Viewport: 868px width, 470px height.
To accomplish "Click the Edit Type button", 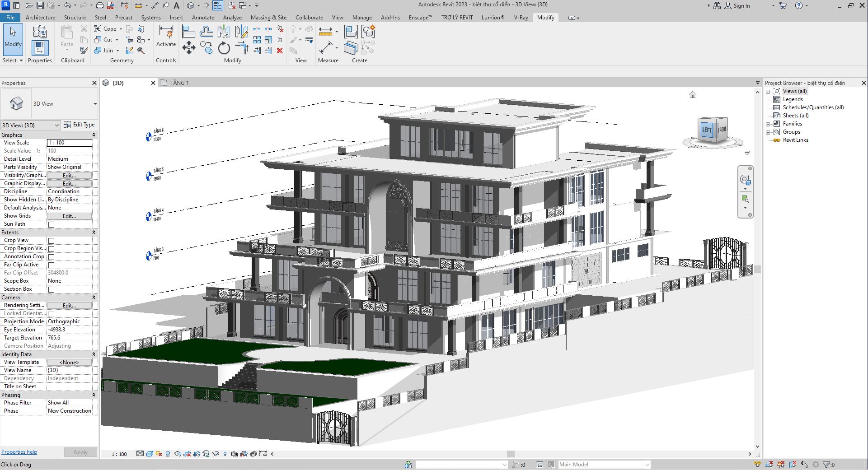I will coord(80,125).
